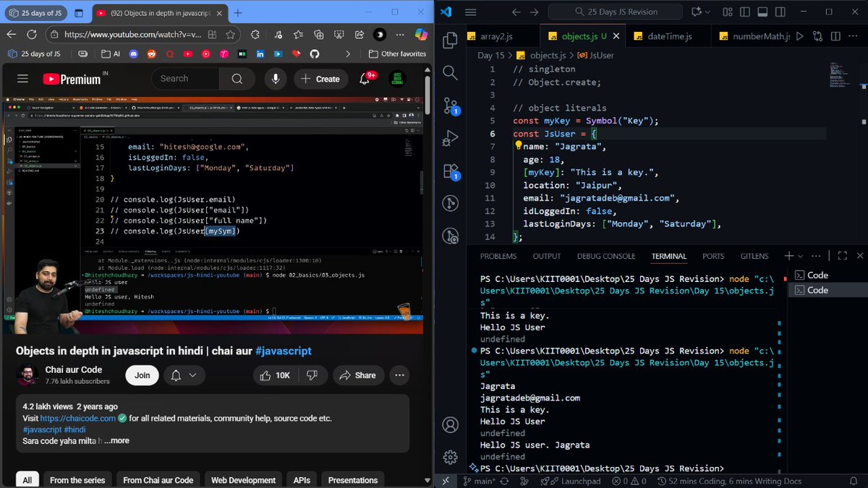
Task: Open the Accounts menu in VS Code
Action: [450, 424]
